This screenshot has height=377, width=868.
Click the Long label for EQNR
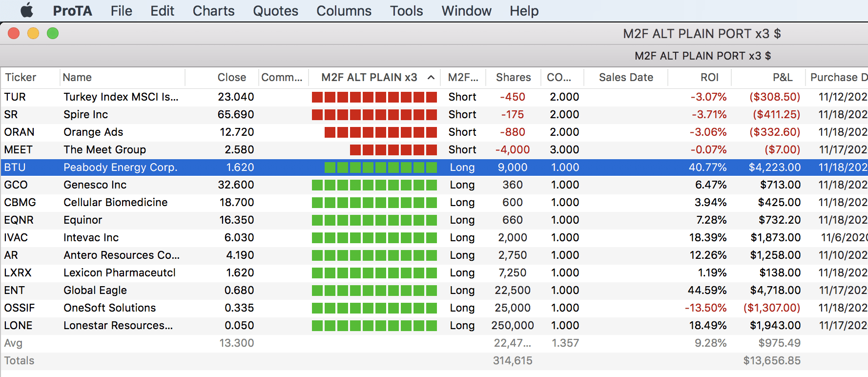click(462, 220)
